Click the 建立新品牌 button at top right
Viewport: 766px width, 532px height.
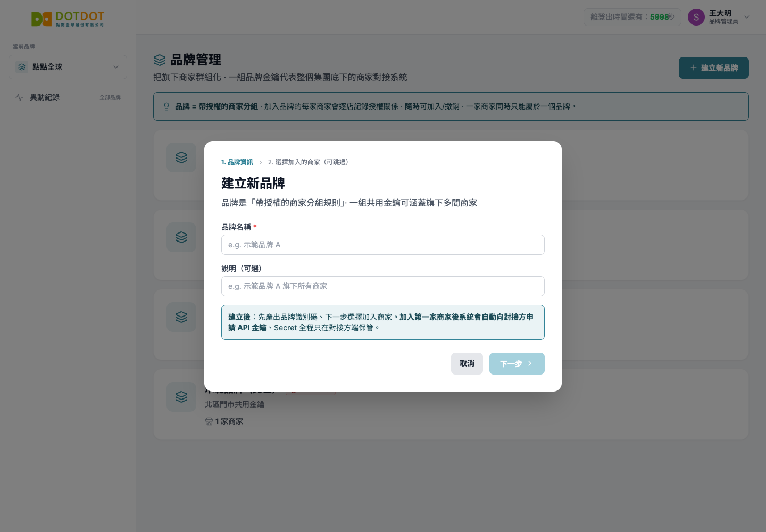[x=713, y=68]
